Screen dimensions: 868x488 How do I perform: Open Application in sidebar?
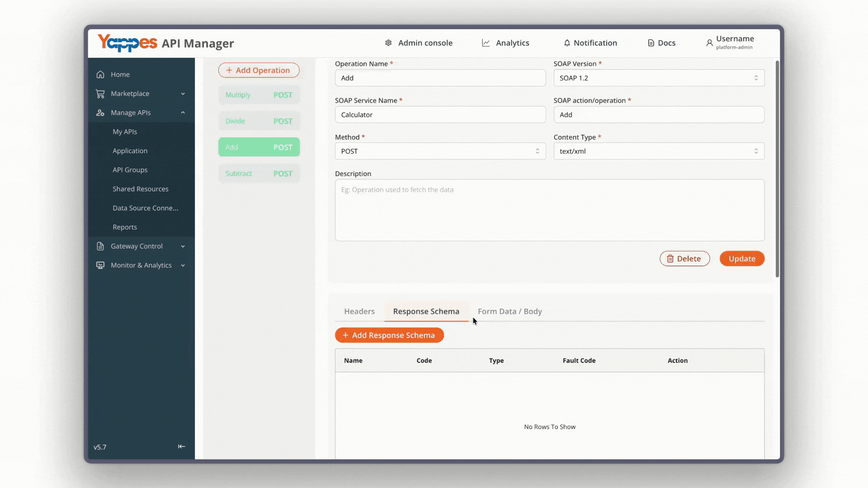(142, 150)
